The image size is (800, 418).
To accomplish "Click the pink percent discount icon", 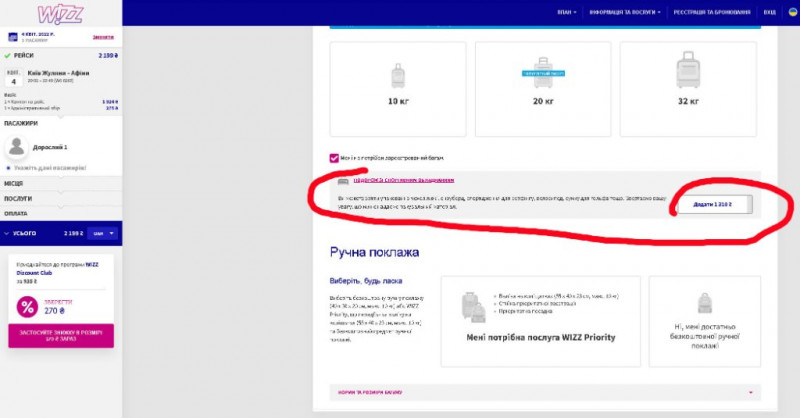I will tap(27, 306).
